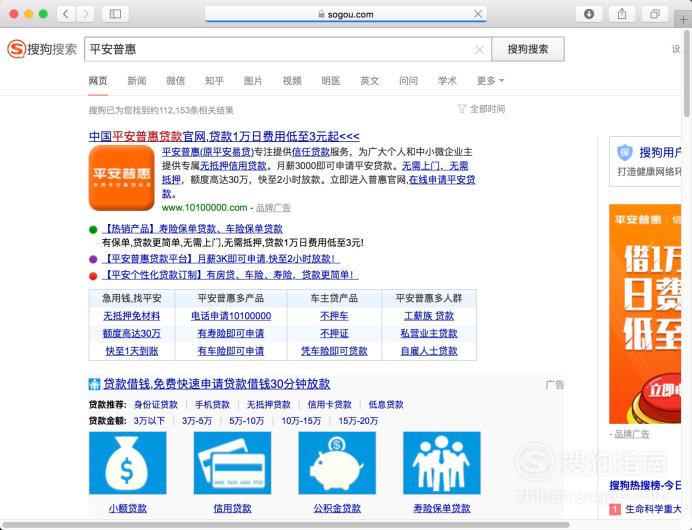Click the 工薪族 贷款 link

tap(429, 316)
